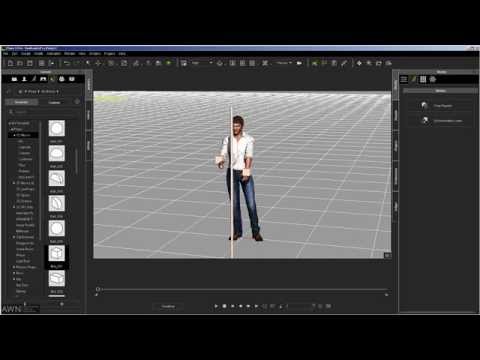Open the Edit menu
Viewport: 480px width, 360px height.
pyautogui.click(x=15, y=53)
